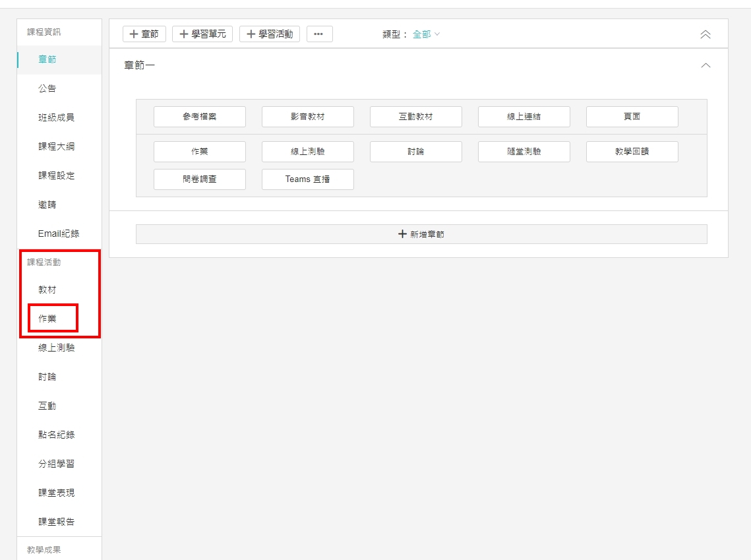Viewport: 751px width, 560px height.
Task: Navigate to Email紀錄 in sidebar
Action: click(x=59, y=233)
